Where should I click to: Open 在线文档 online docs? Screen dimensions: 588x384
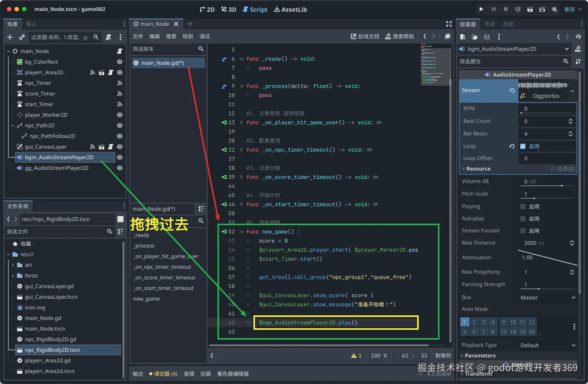click(x=365, y=36)
